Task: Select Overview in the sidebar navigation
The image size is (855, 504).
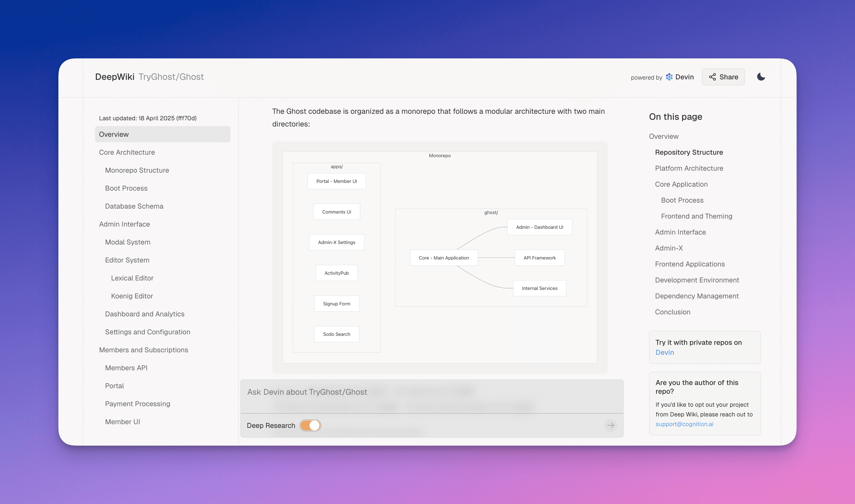Action: pyautogui.click(x=114, y=134)
